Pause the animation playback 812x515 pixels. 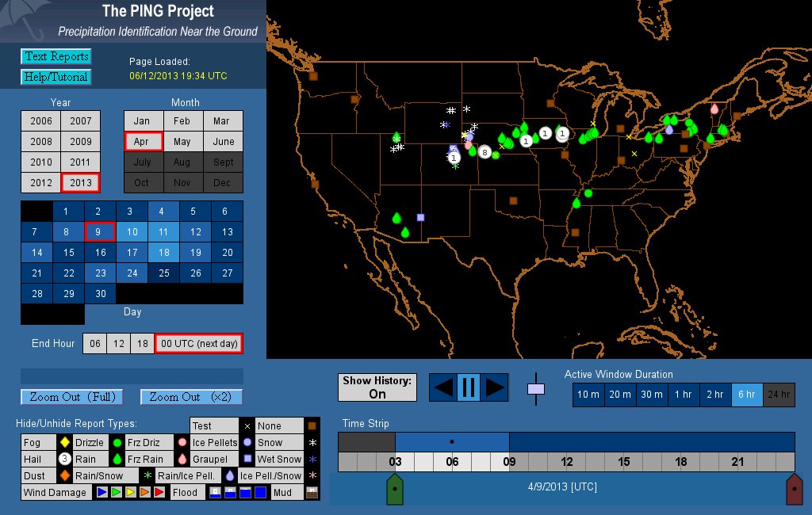(467, 387)
